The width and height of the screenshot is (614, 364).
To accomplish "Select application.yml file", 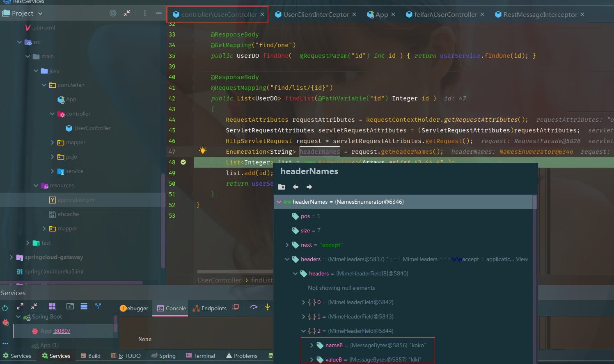I will pos(77,200).
